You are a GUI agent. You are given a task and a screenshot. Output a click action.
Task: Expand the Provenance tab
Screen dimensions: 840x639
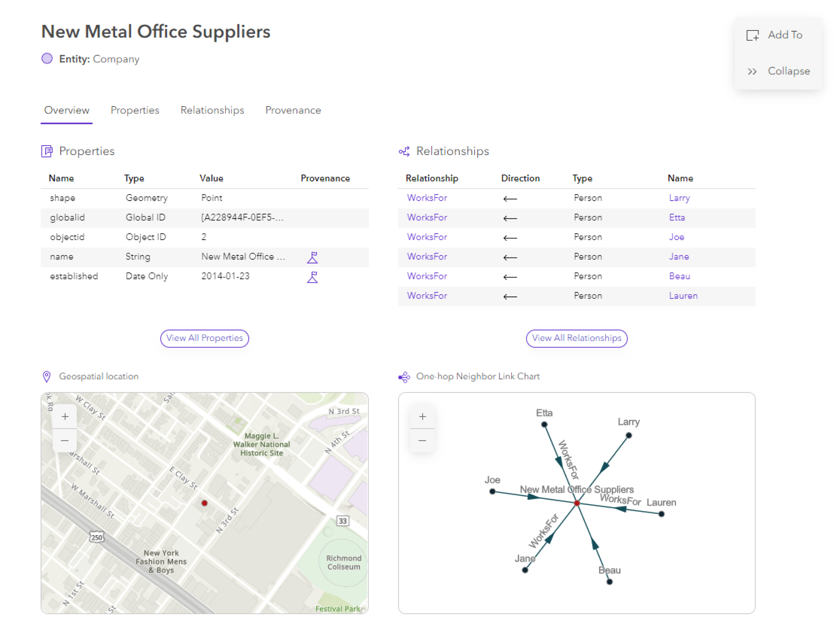pyautogui.click(x=293, y=110)
